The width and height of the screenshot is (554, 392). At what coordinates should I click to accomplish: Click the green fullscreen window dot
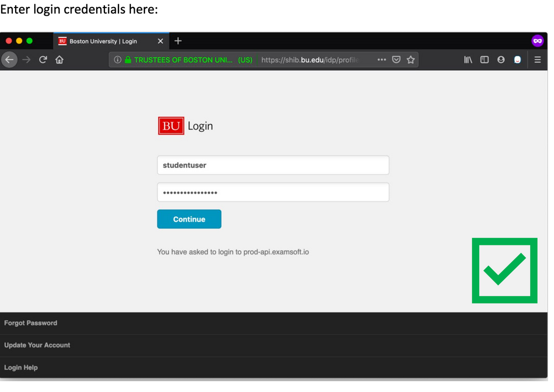tap(29, 41)
